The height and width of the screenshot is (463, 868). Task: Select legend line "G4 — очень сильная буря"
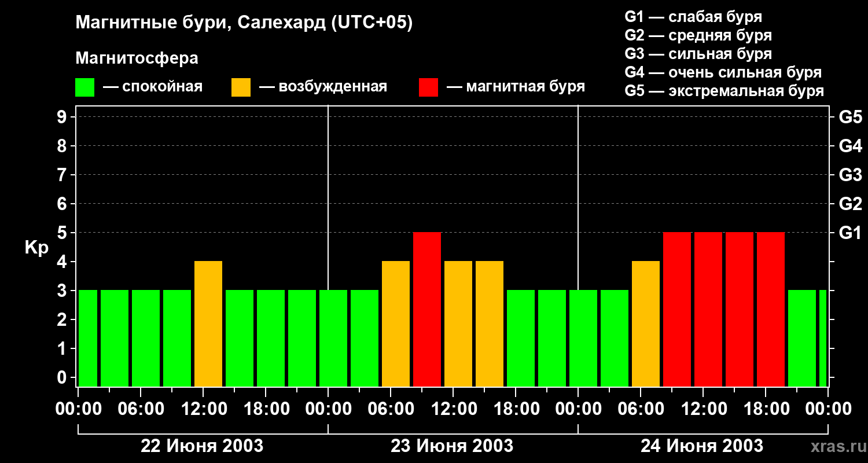723,72
